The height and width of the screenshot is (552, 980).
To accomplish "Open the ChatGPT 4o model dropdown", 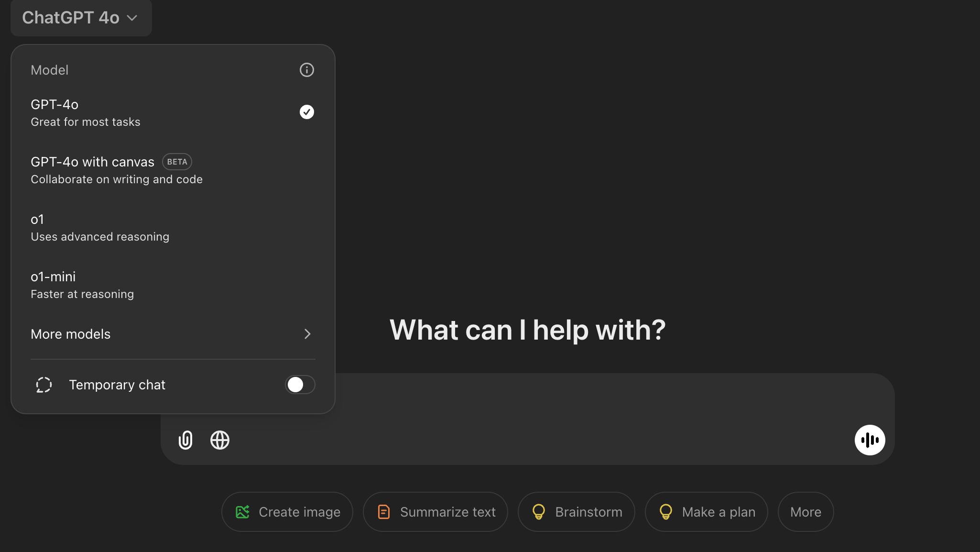I will (80, 18).
